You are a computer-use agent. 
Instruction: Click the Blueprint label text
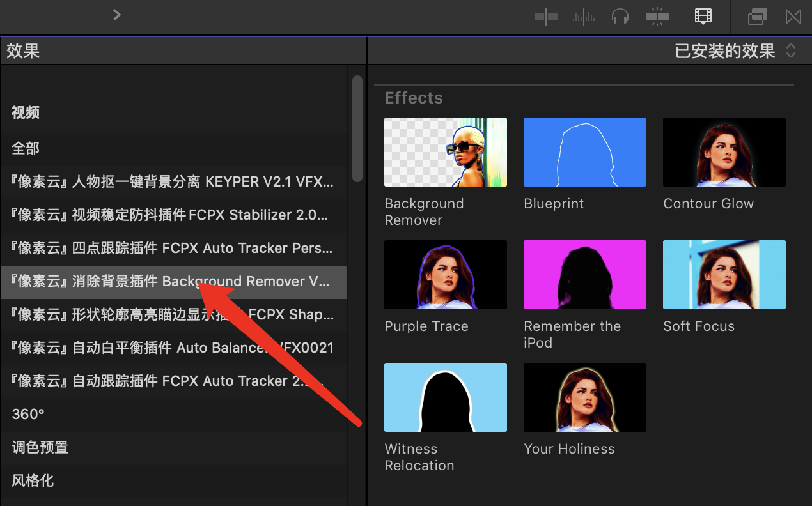(x=554, y=204)
